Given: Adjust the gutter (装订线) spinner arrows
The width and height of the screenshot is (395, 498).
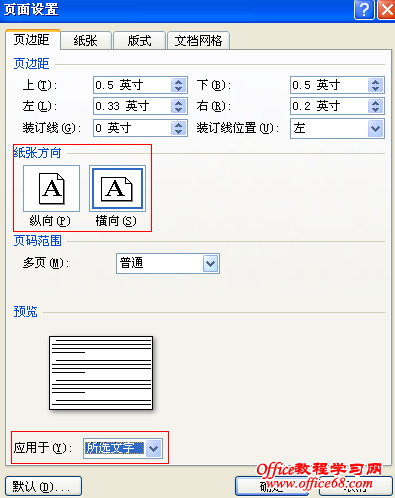Looking at the screenshot, I should tap(178, 128).
